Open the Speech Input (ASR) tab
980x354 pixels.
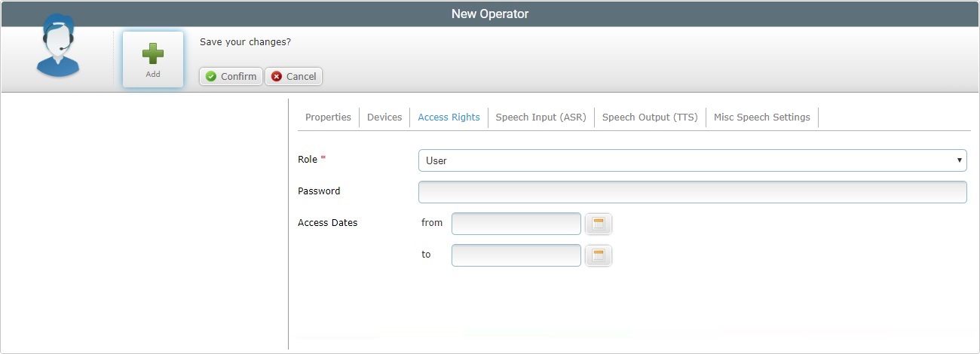[541, 117]
